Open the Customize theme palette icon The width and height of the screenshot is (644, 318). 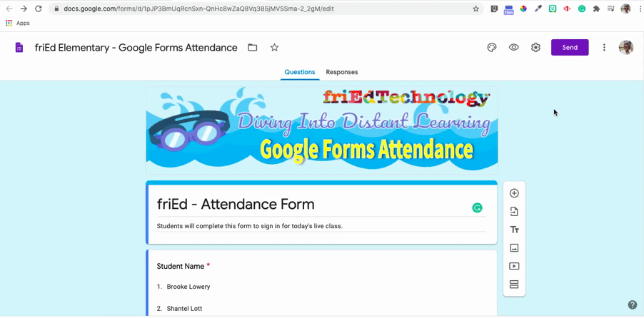point(492,48)
